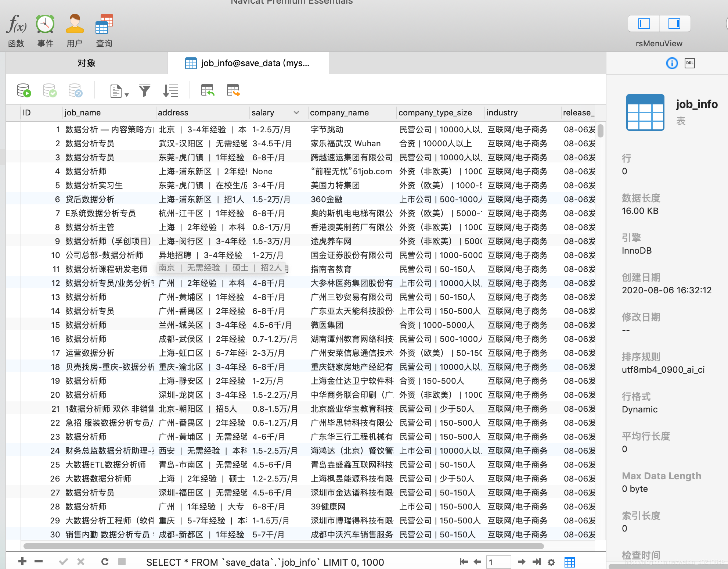The width and height of the screenshot is (728, 569).
Task: Select the ID column header
Action: tap(41, 112)
